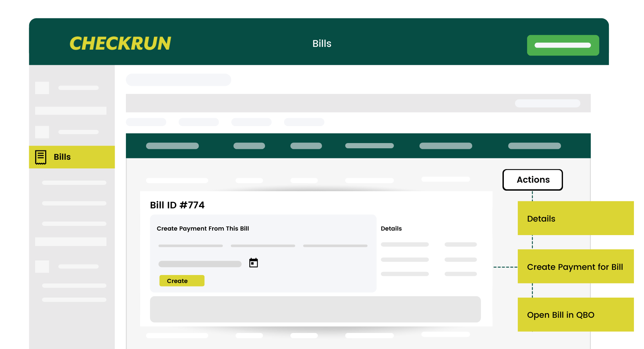Click the top square icon in the sidebar
The width and height of the screenshot is (644, 349).
42,88
